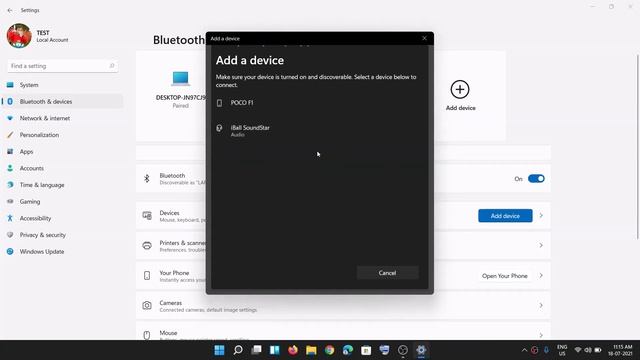
Task: Show hidden system tray icons
Action: (524, 350)
